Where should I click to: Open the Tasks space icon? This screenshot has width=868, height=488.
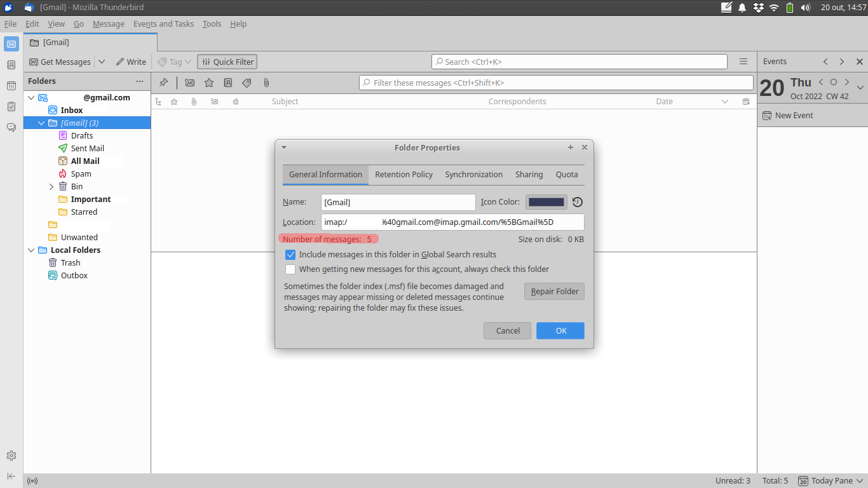11,106
